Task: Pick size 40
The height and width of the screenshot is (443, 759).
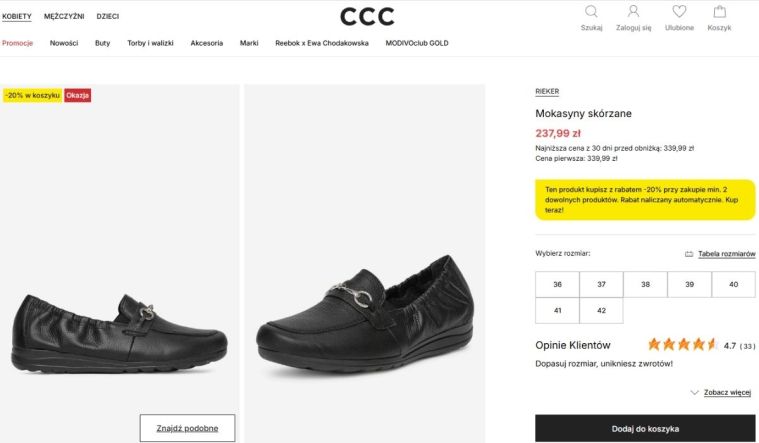Action: [x=733, y=284]
